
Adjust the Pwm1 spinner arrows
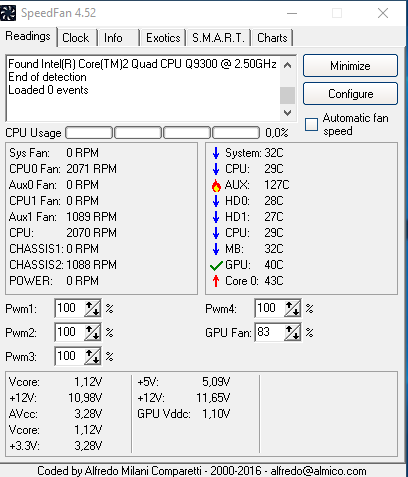(92, 308)
